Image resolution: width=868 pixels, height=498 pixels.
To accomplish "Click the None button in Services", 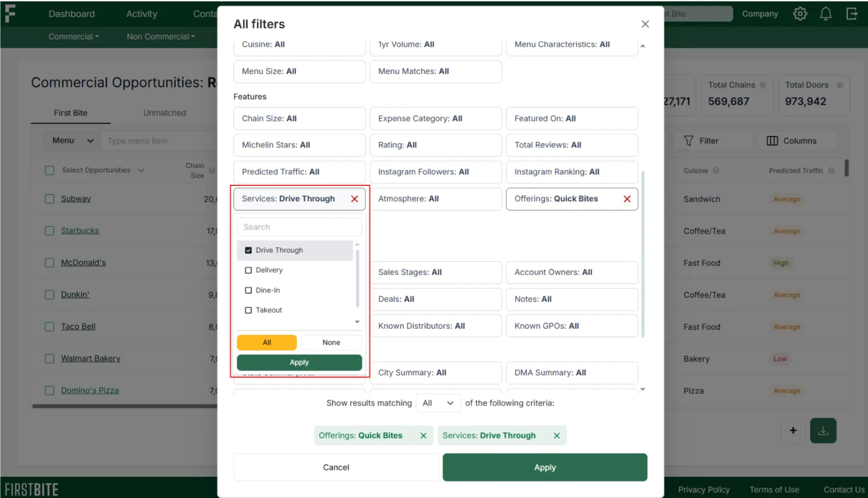I will pos(331,342).
